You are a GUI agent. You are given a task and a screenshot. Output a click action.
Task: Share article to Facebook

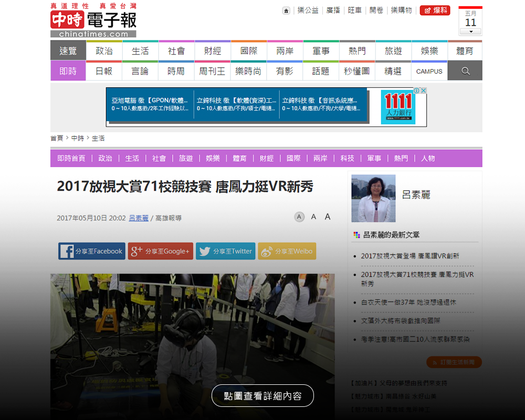(x=92, y=251)
